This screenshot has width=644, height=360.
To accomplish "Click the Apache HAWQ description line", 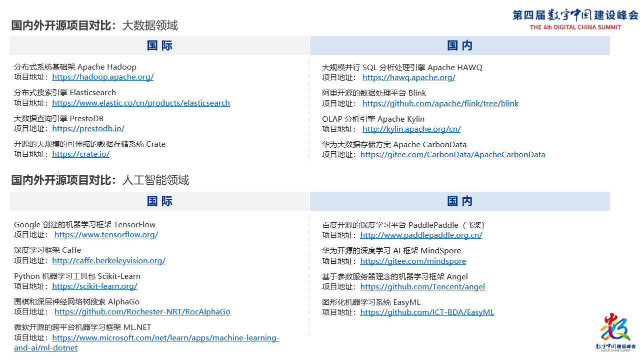I will tap(402, 68).
